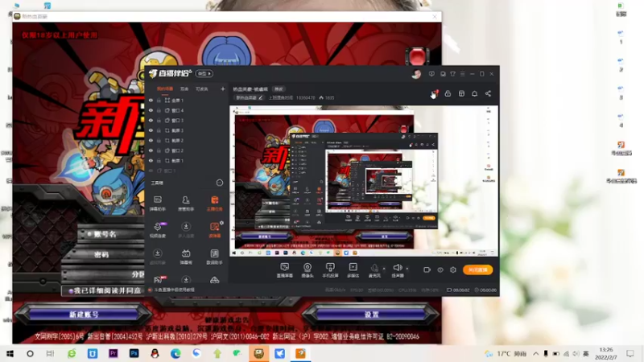Open the streaming settings gear icon
Screen dimensions: 644x362
(453, 269)
